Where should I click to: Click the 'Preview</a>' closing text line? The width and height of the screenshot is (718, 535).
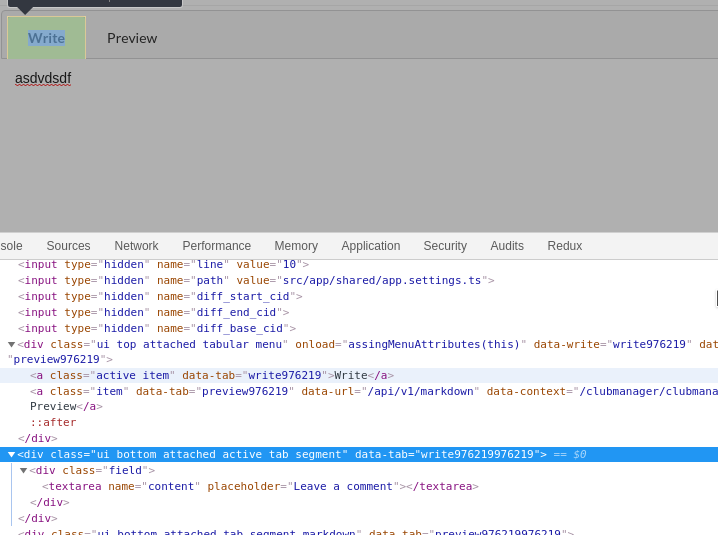point(66,406)
